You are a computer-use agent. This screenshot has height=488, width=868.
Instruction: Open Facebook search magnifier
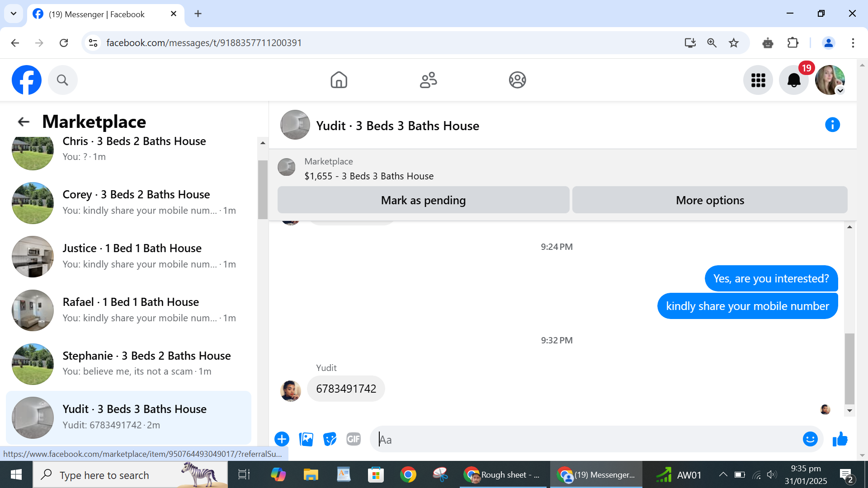click(x=62, y=80)
